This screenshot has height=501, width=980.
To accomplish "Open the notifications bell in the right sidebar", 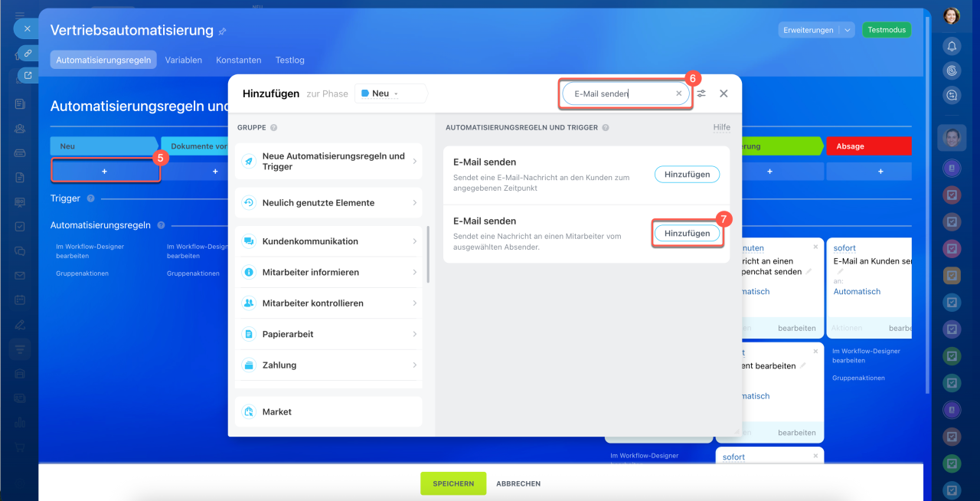I will point(952,46).
